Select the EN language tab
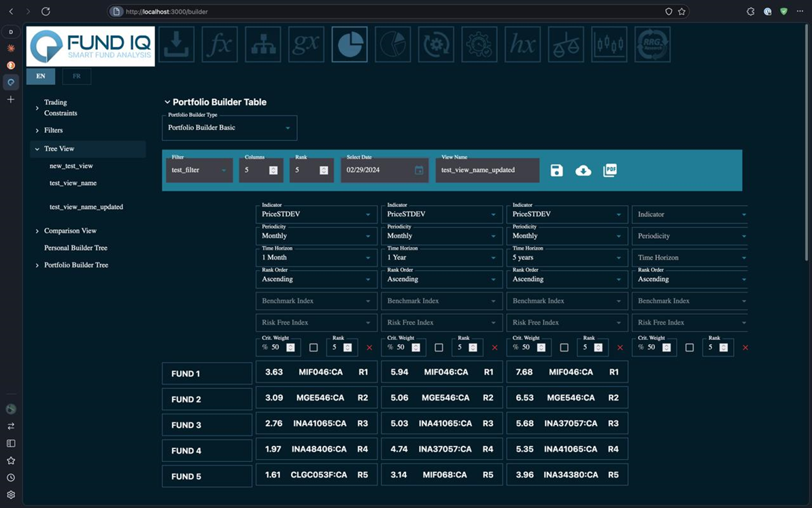The width and height of the screenshot is (812, 508). (41, 76)
